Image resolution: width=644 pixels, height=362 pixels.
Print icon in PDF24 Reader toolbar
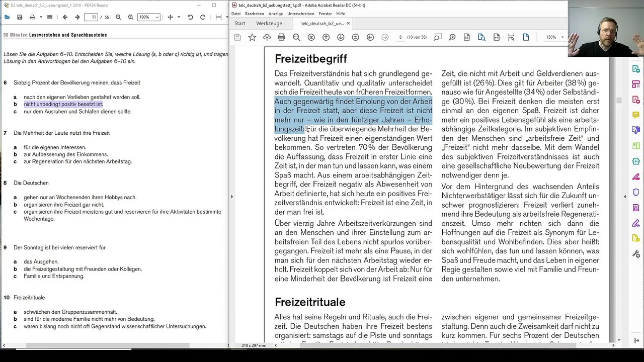click(32, 17)
